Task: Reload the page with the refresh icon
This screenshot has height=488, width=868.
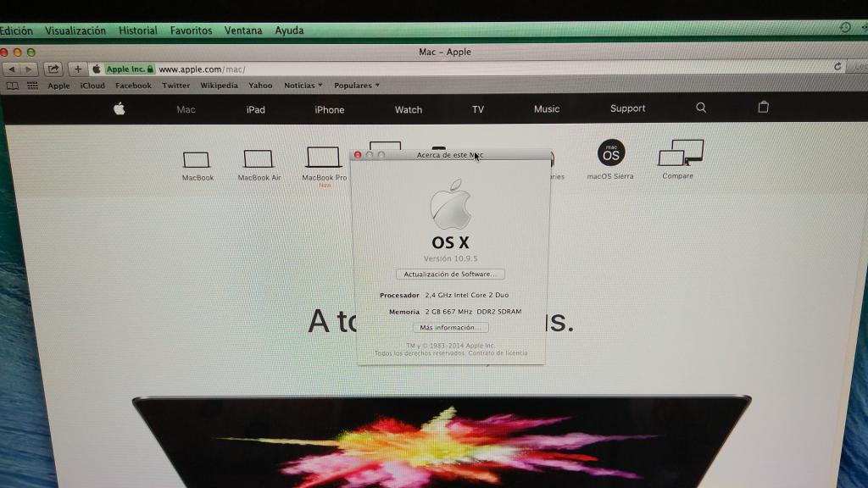Action: coord(837,66)
